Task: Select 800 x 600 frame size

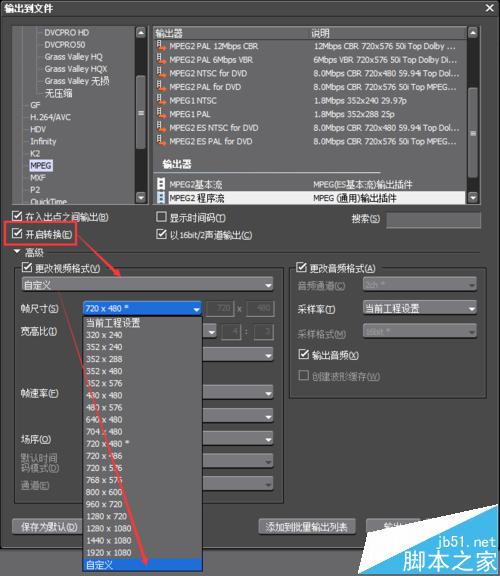Action: pos(143,492)
